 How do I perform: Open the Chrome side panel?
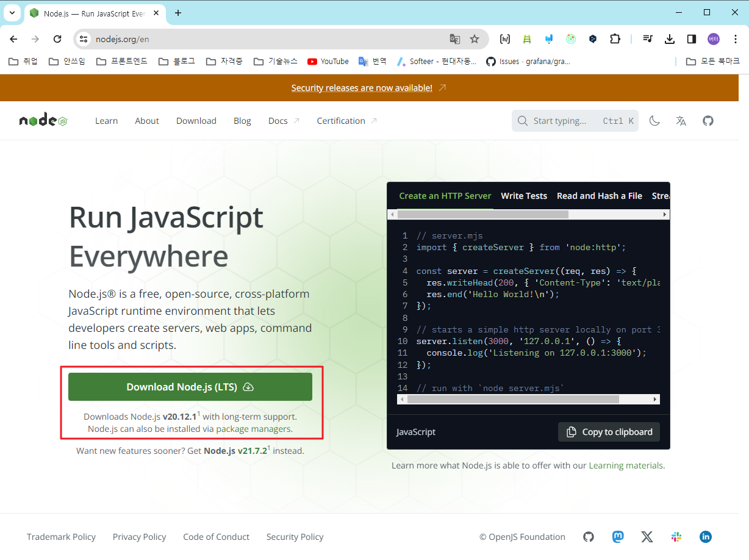pos(692,39)
